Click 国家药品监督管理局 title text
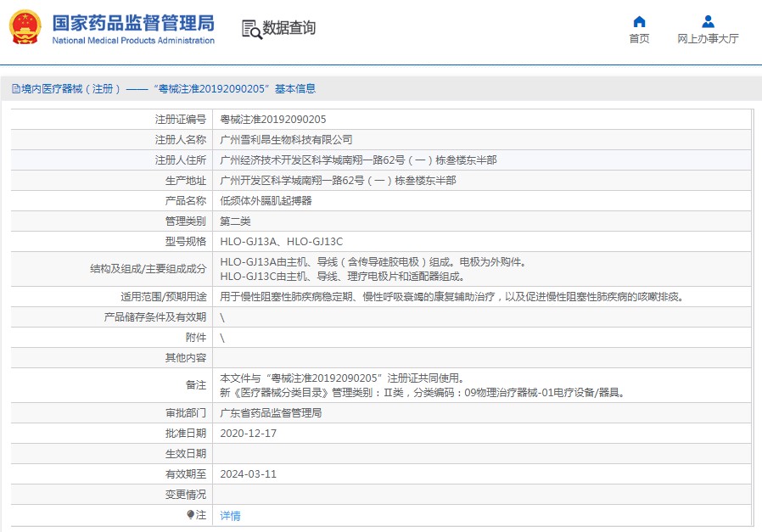Image resolution: width=762 pixels, height=532 pixels. [x=133, y=23]
